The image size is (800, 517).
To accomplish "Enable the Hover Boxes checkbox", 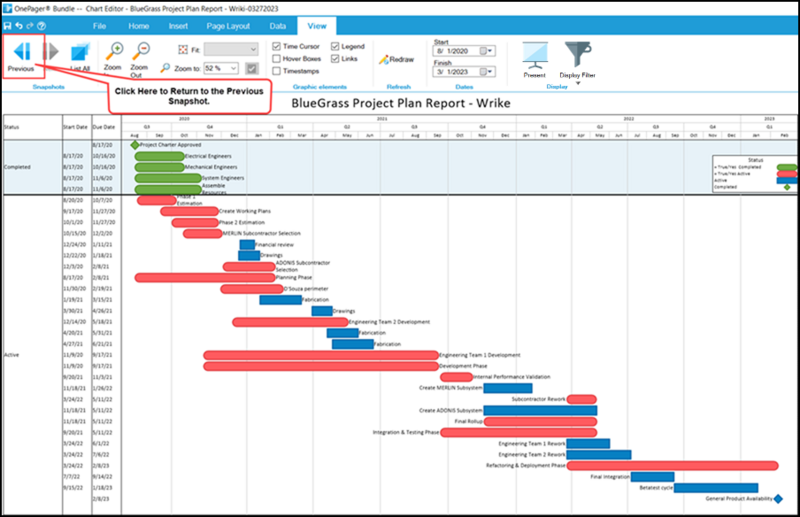I will 277,59.
